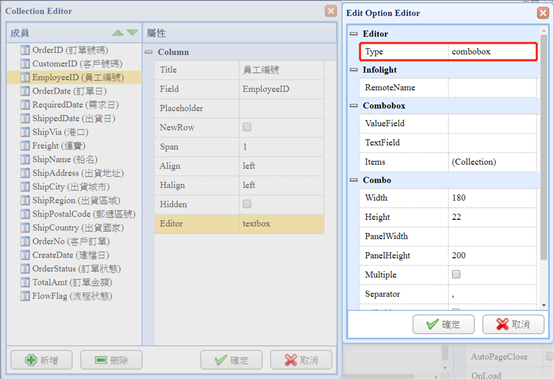Click the empty Placeholder value field
This screenshot has height=379, width=554.
click(282, 108)
